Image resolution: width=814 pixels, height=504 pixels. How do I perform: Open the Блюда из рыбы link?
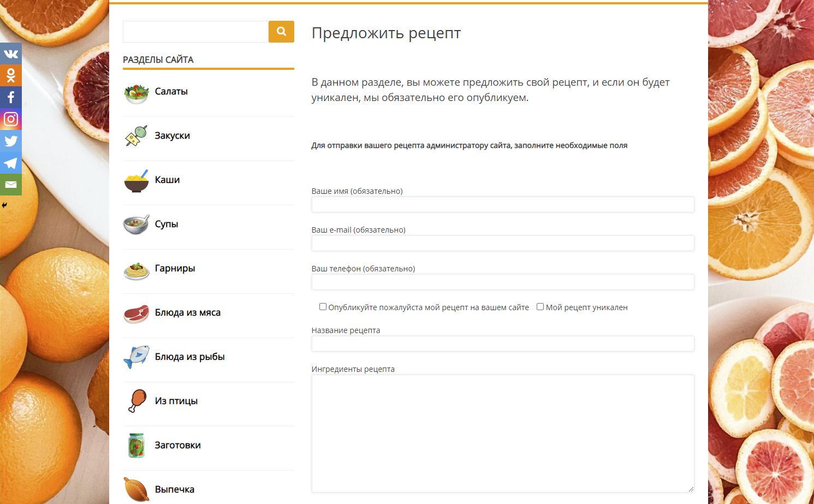[x=189, y=357]
